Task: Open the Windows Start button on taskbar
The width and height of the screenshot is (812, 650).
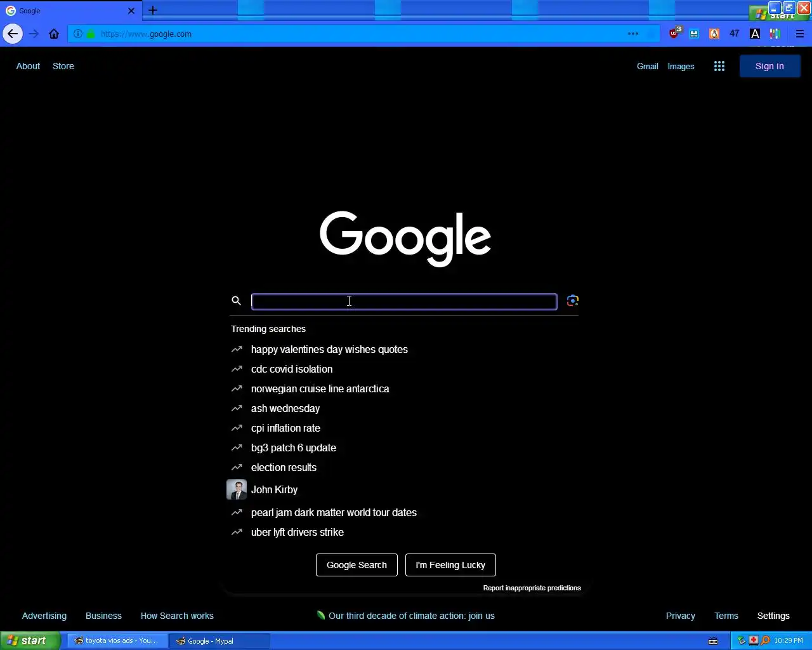Action: [x=30, y=640]
